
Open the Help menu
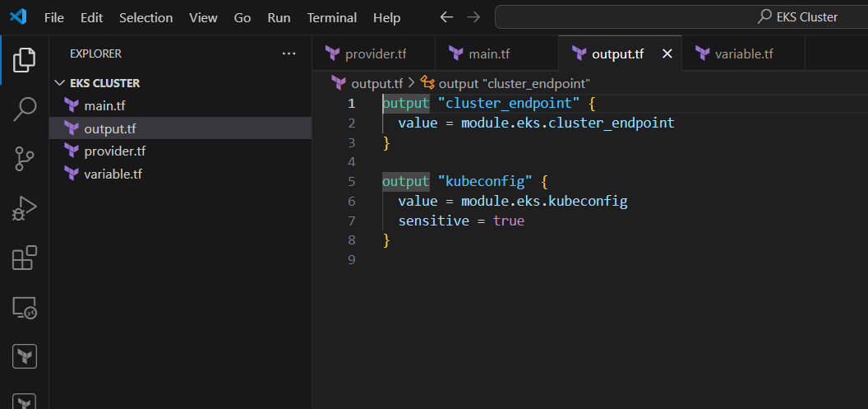click(386, 18)
